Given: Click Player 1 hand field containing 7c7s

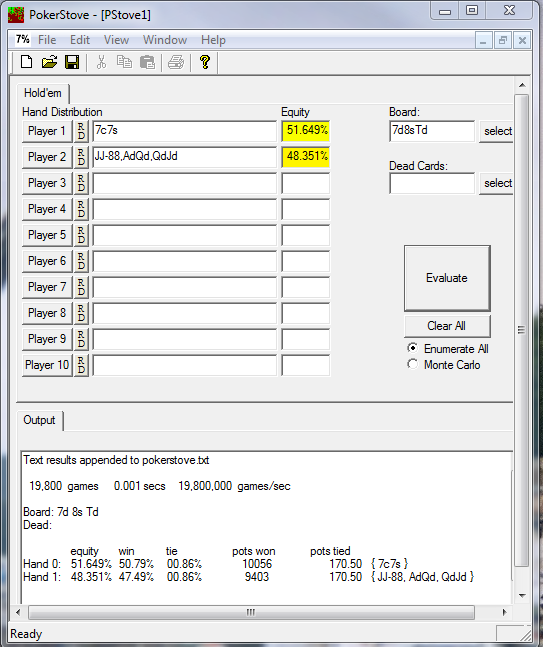Looking at the screenshot, I should point(184,131).
